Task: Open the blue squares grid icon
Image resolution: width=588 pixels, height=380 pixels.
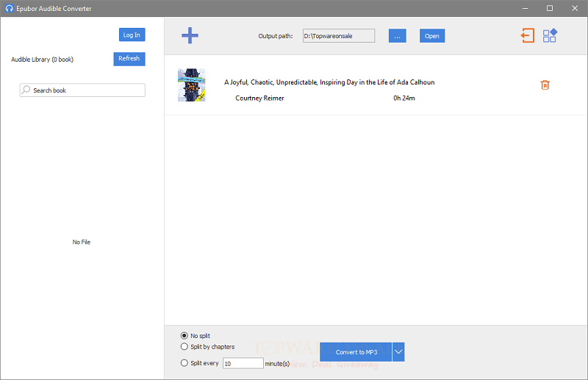Action: point(550,35)
